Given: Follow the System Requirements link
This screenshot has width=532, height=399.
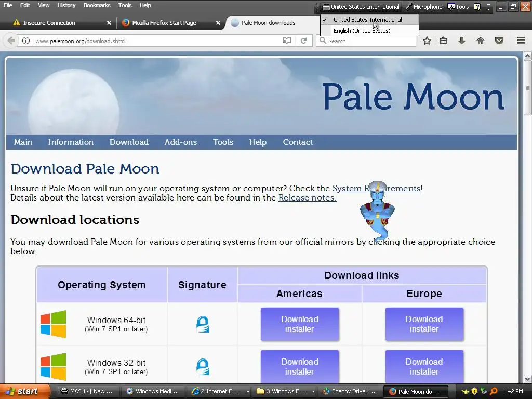Looking at the screenshot, I should (376, 188).
